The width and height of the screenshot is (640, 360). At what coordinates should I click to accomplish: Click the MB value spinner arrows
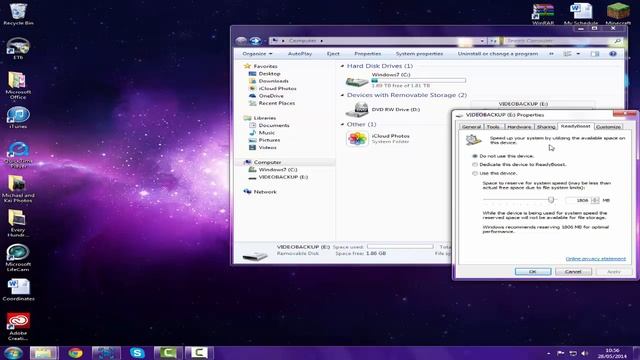pyautogui.click(x=595, y=200)
